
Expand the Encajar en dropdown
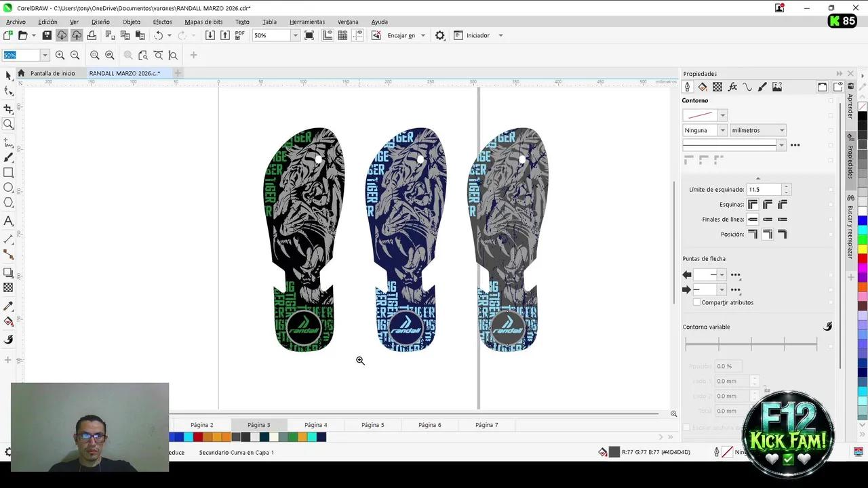(x=423, y=35)
